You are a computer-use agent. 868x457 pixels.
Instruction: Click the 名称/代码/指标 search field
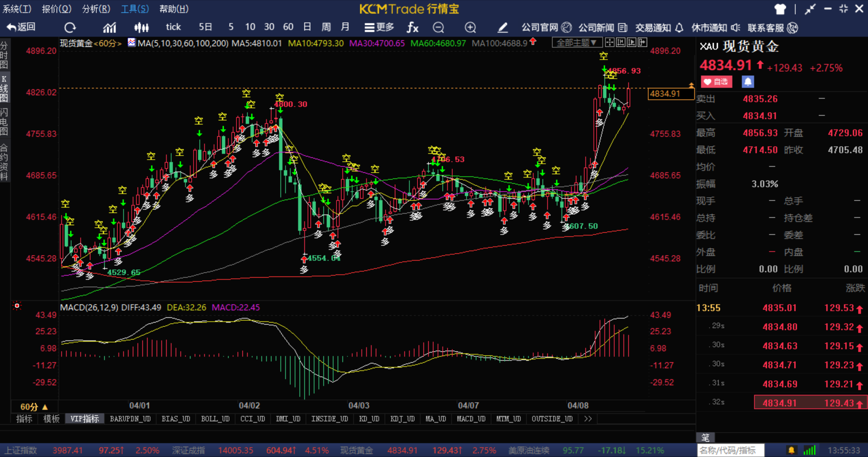(x=731, y=450)
